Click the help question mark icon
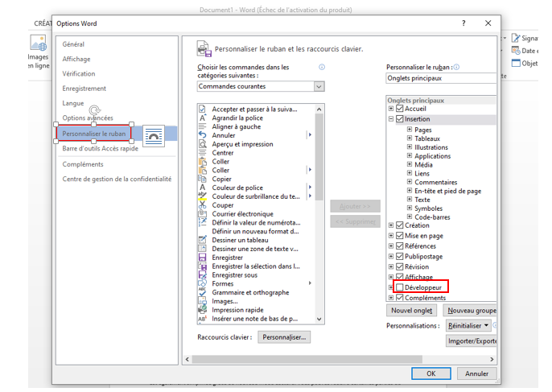 tap(463, 23)
